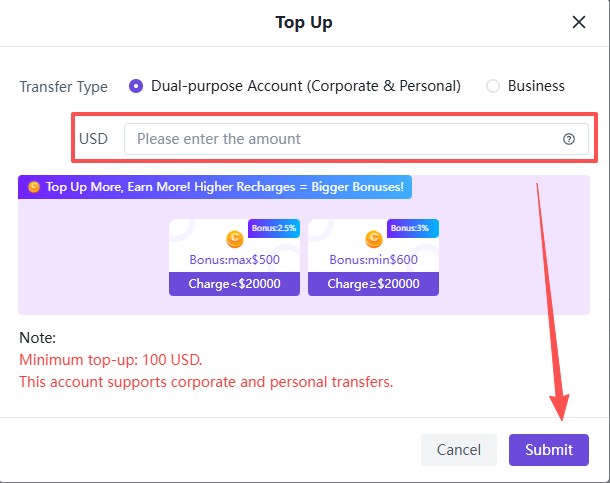Click the Business transfer type label
This screenshot has height=483, width=610.
[536, 86]
